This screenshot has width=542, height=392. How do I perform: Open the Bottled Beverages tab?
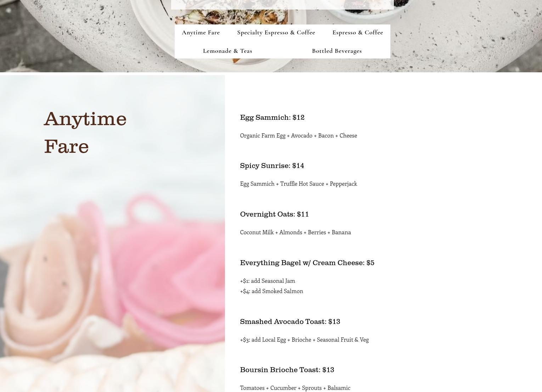[x=337, y=51]
